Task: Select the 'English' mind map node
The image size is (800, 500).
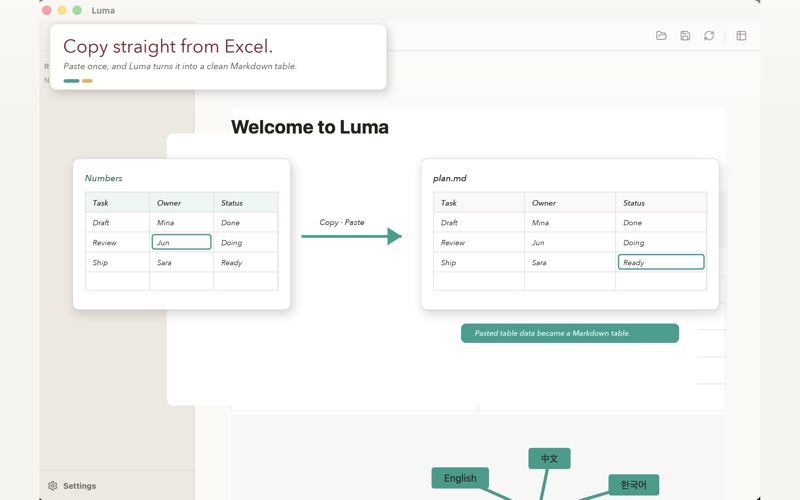Action: [x=460, y=478]
